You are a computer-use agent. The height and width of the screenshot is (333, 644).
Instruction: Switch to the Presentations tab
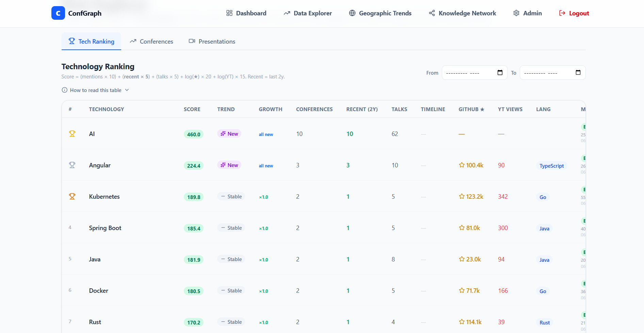[x=212, y=41]
